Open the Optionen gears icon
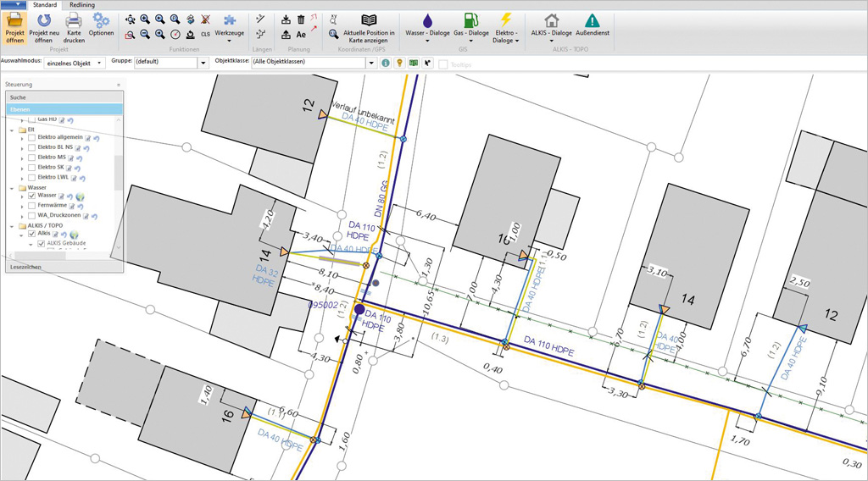 pyautogui.click(x=101, y=20)
